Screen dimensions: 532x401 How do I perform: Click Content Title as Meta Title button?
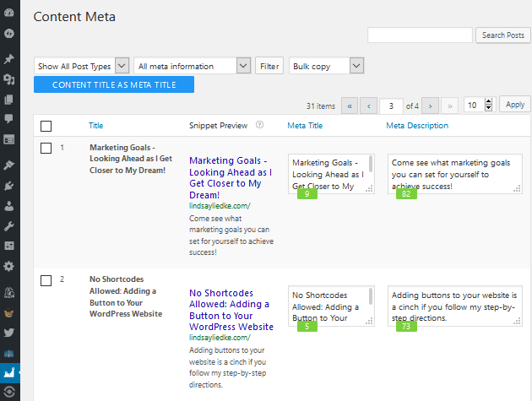point(114,84)
